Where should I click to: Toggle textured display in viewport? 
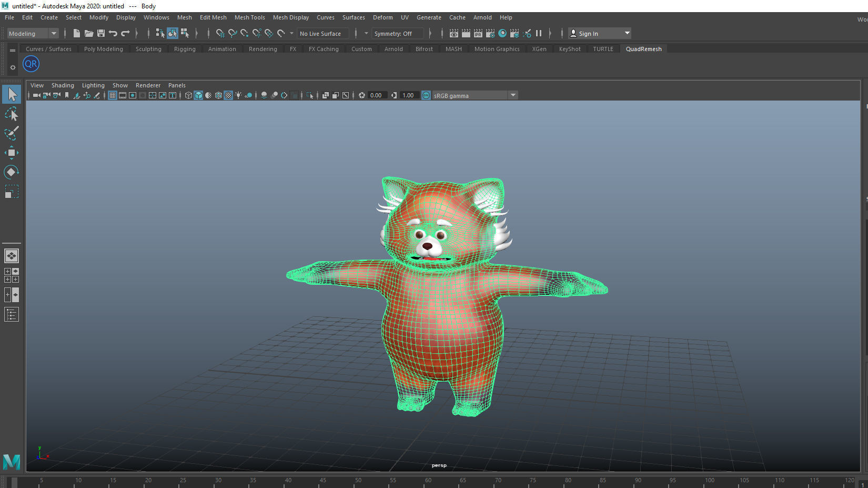pos(228,95)
